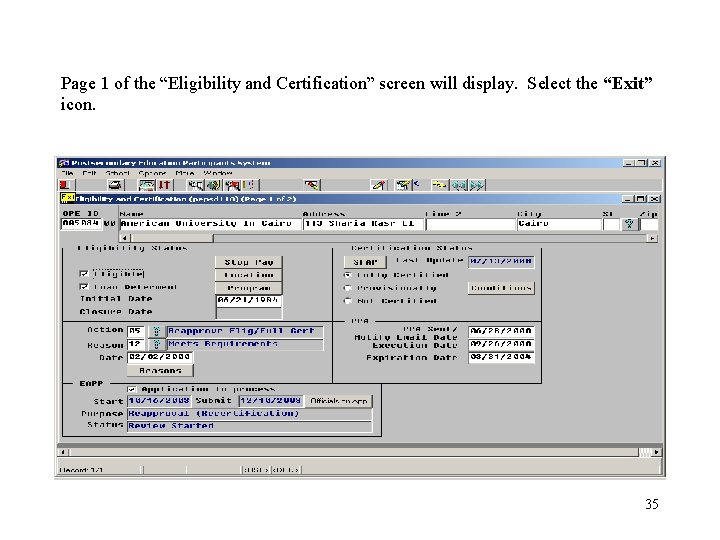Open the lookup icon beside Action code 05

click(x=156, y=331)
